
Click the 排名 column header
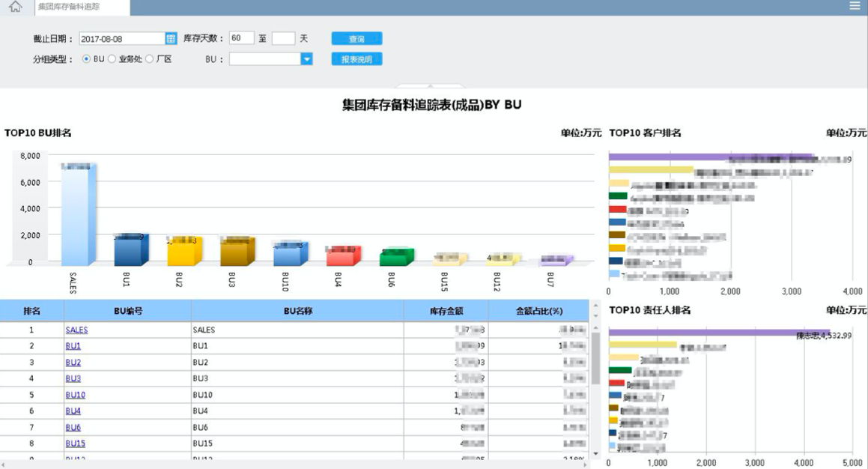pyautogui.click(x=31, y=311)
